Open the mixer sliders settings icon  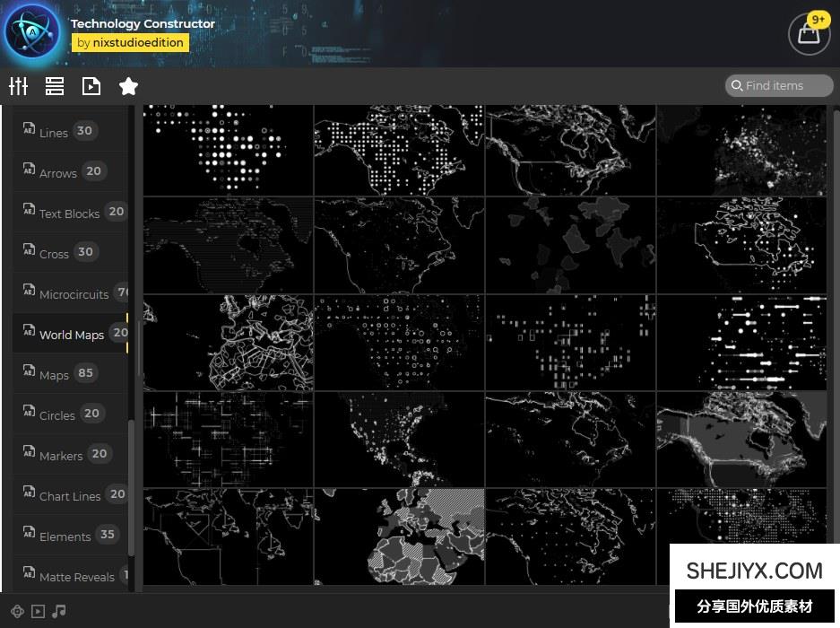coord(19,86)
